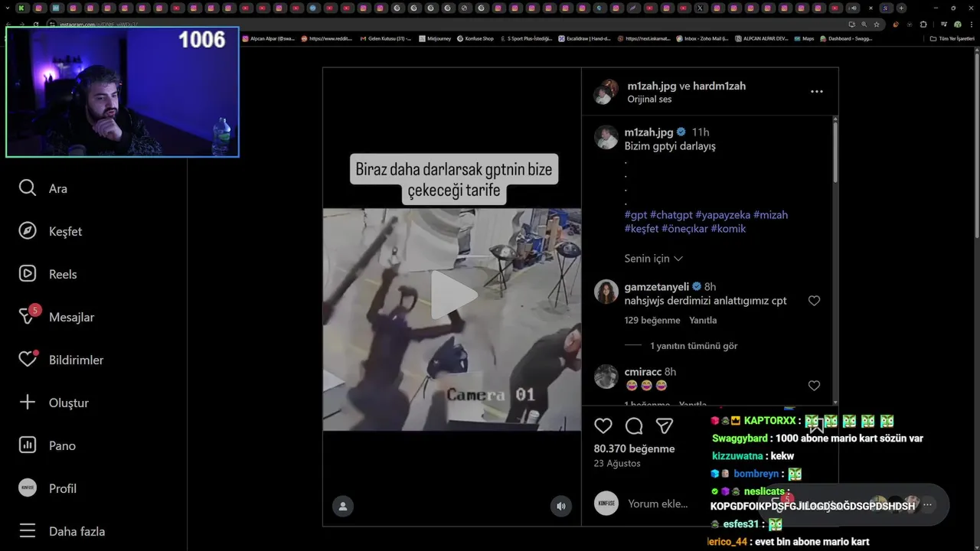Open m1zah.jpg profile in header
Screen dimensions: 980x551
point(652,86)
